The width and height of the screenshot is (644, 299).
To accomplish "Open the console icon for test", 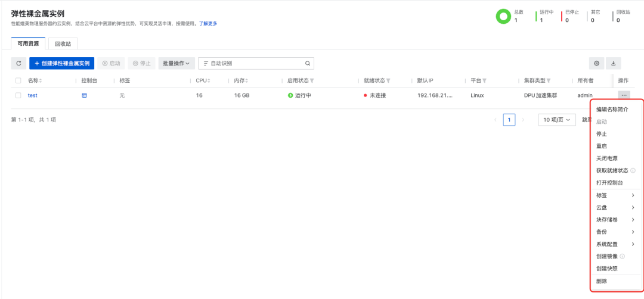I will (x=84, y=95).
